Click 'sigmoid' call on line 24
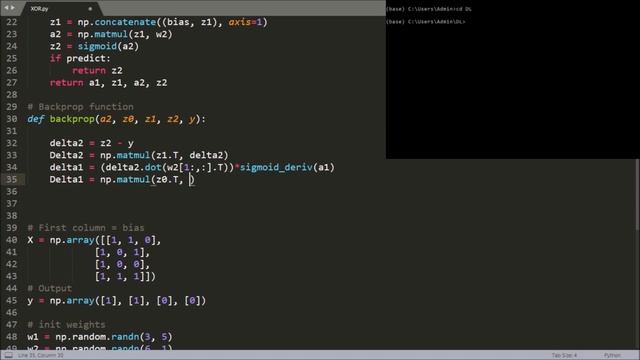Screen dimensions: 640x360 pos(97,46)
